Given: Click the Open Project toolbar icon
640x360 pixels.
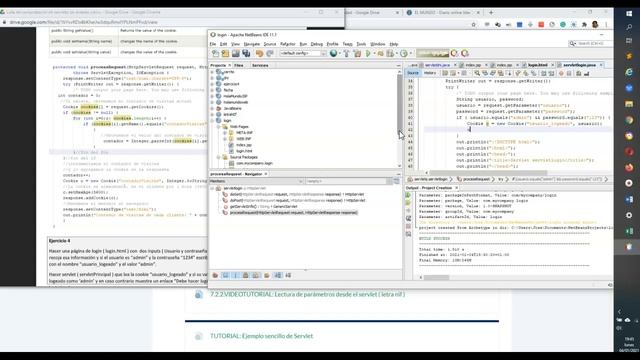Looking at the screenshot, I should click(236, 53).
